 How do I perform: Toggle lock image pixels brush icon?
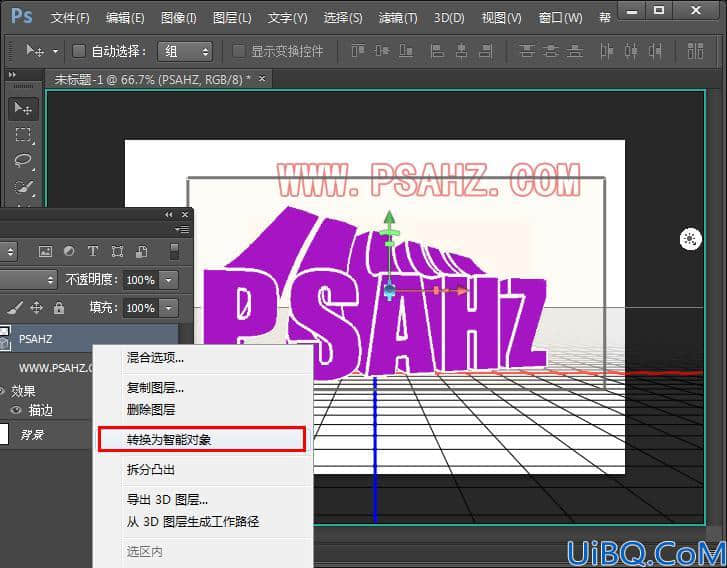pyautogui.click(x=14, y=308)
